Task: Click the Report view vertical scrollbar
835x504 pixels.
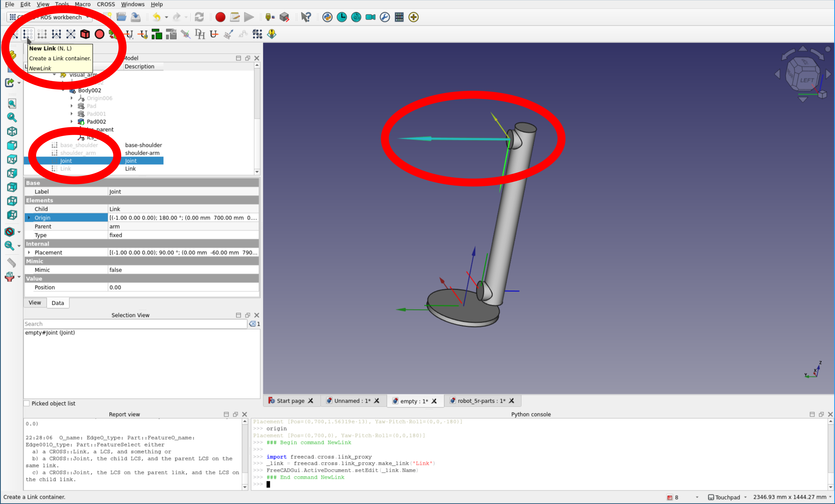Action: pyautogui.click(x=245, y=454)
